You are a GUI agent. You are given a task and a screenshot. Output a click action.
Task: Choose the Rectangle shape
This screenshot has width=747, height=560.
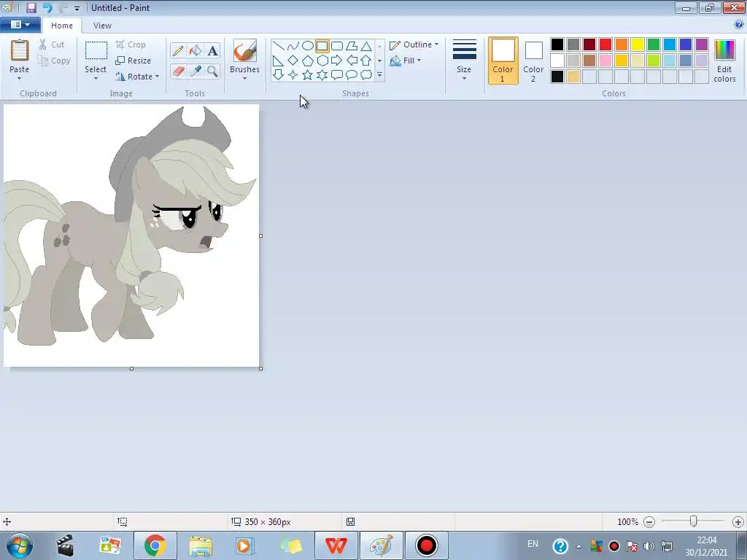pos(322,46)
